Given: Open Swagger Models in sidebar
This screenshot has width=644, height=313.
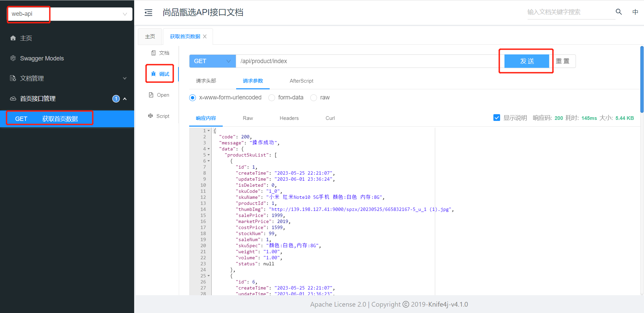Looking at the screenshot, I should tap(42, 58).
